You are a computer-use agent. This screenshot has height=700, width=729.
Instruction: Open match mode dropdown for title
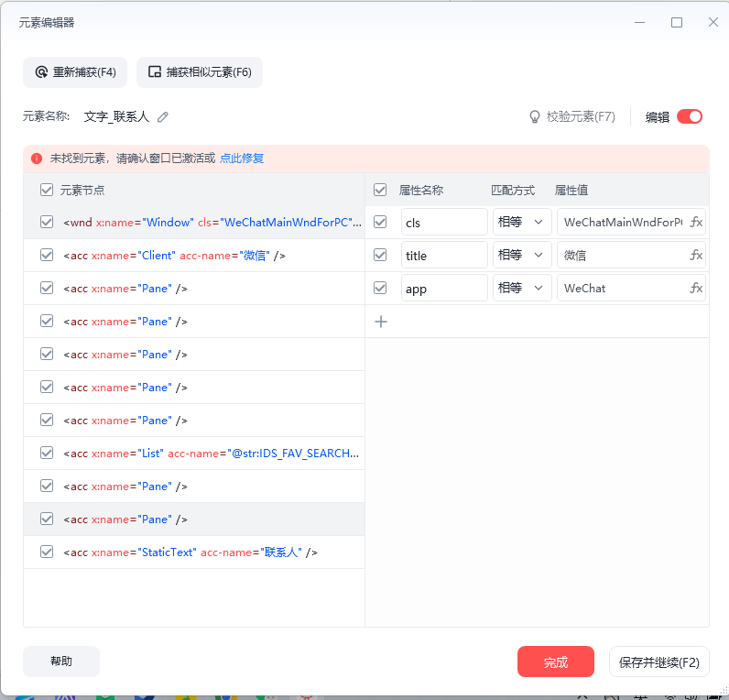(522, 255)
